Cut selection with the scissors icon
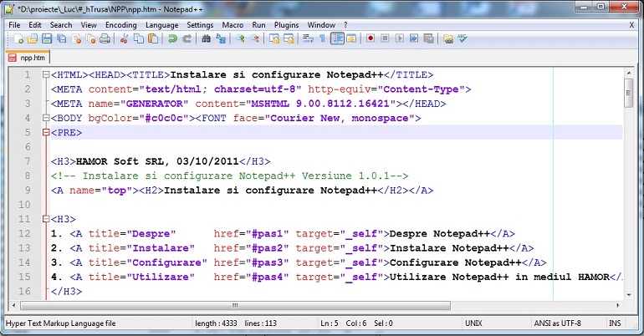The height and width of the screenshot is (336, 644). [124, 38]
